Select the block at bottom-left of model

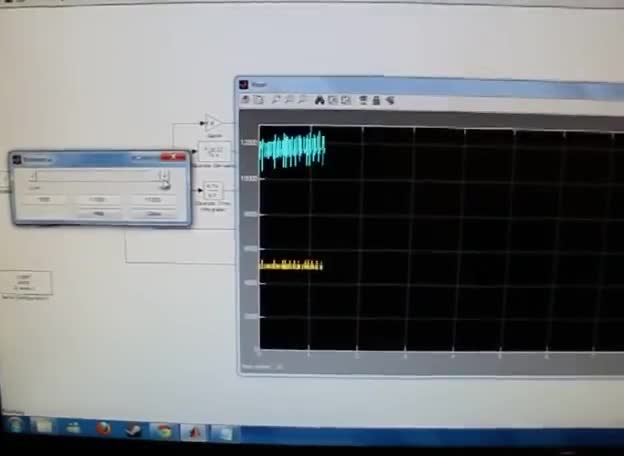point(26,283)
